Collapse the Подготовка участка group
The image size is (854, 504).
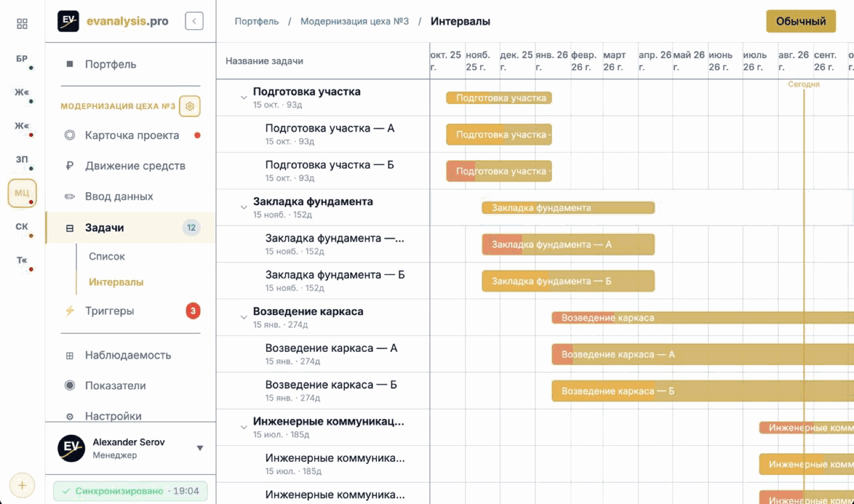[x=243, y=98]
